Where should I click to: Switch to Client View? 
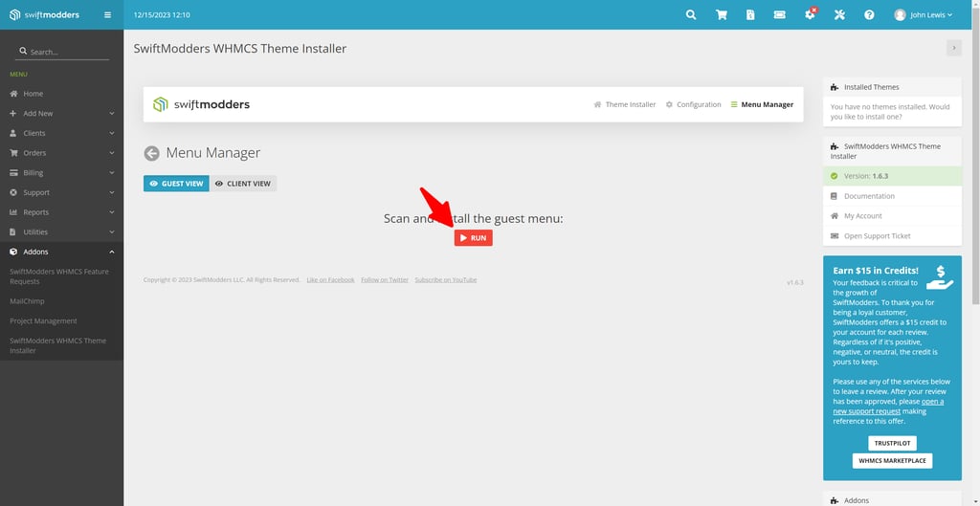click(x=243, y=184)
